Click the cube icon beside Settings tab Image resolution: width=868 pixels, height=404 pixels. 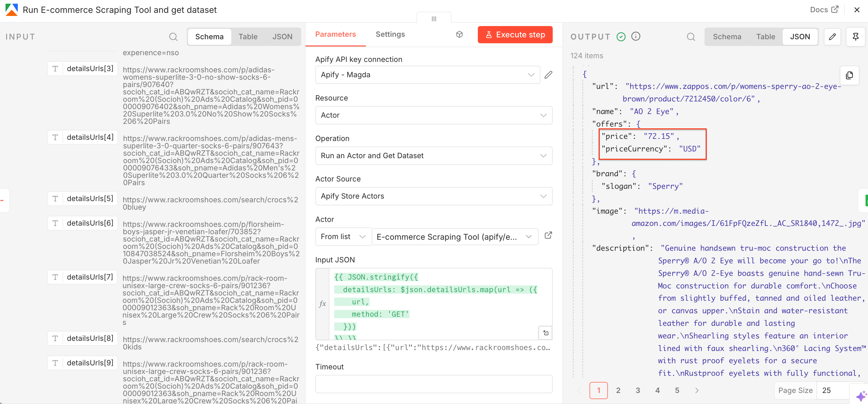[459, 34]
